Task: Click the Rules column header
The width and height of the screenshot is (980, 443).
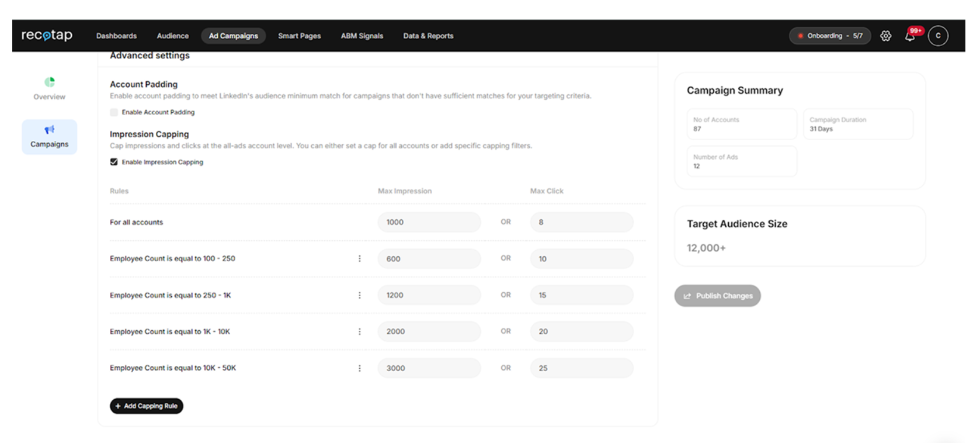Action: pyautogui.click(x=119, y=191)
